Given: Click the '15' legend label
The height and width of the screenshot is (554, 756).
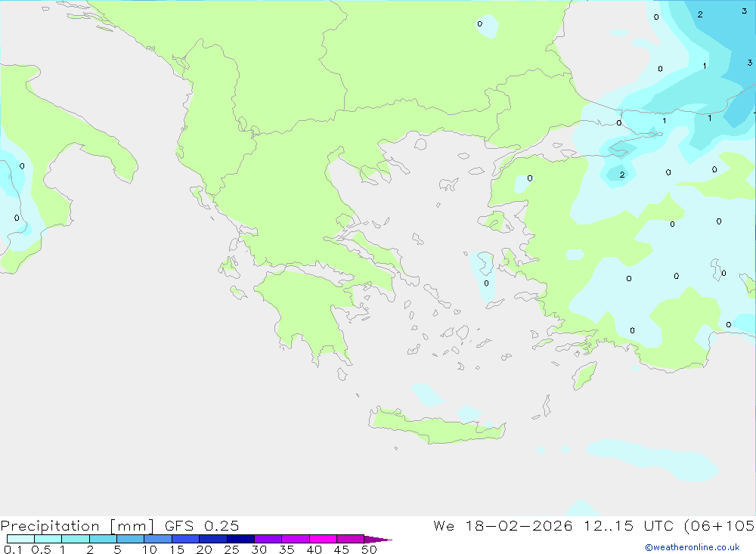Looking at the screenshot, I should click(177, 549).
